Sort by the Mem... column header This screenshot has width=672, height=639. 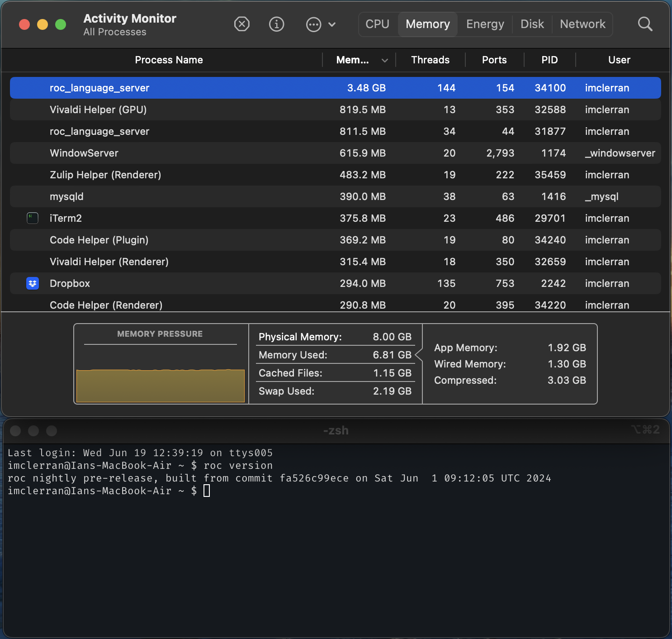click(352, 60)
